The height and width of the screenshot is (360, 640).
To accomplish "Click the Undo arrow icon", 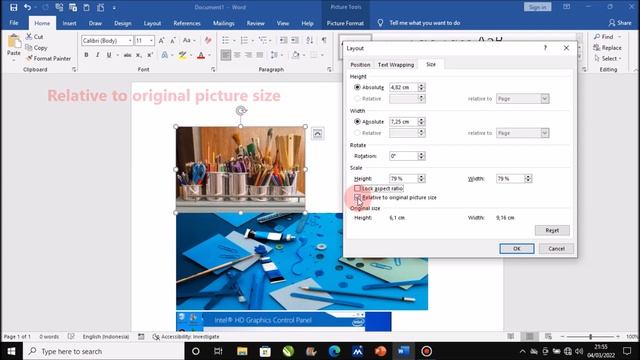I will pos(27,7).
